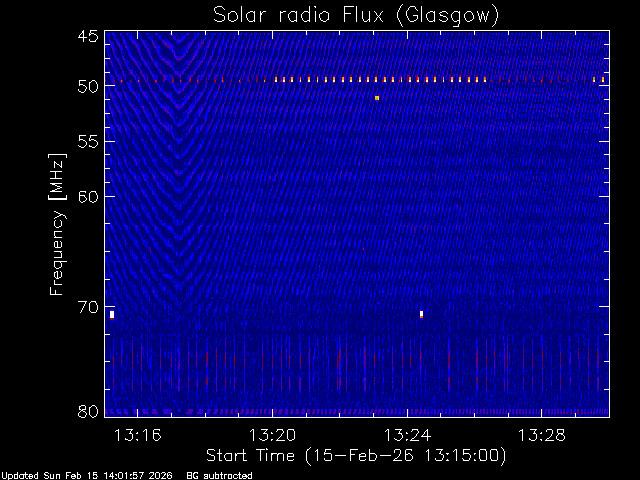640x480 pixels.
Task: Click the 13:28 time tick label
Action: coord(542,435)
